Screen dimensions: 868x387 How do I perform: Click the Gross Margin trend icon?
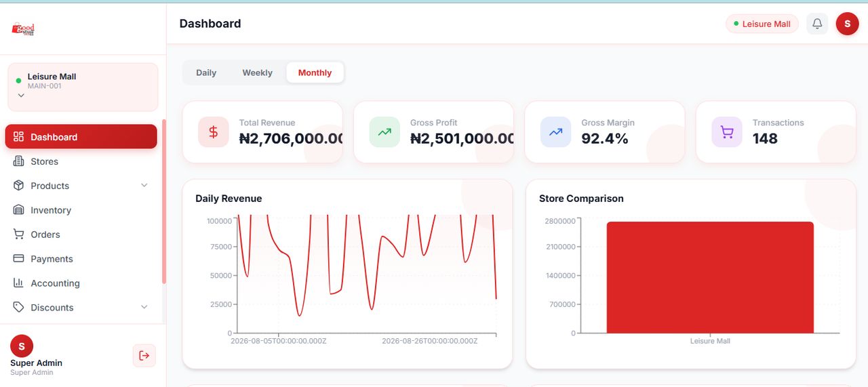(x=555, y=132)
